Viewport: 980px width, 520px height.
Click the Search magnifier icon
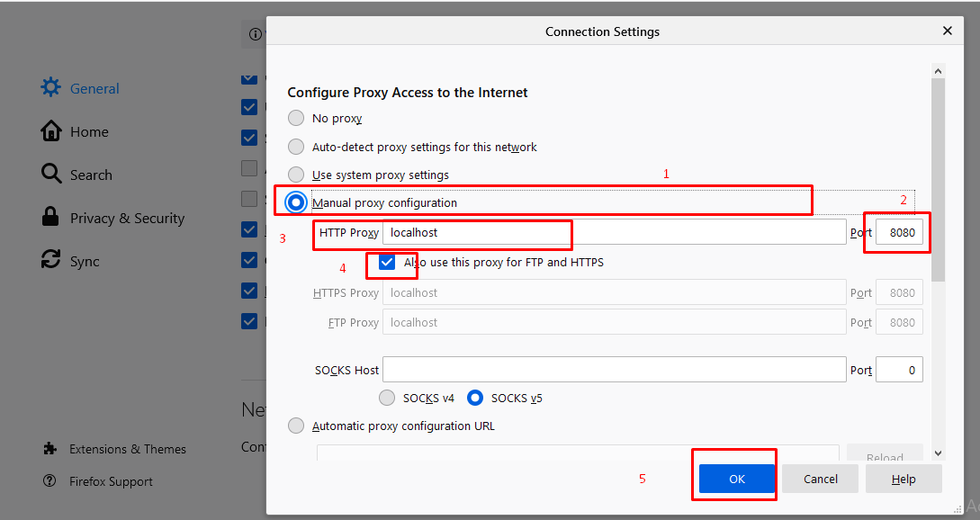[x=51, y=174]
